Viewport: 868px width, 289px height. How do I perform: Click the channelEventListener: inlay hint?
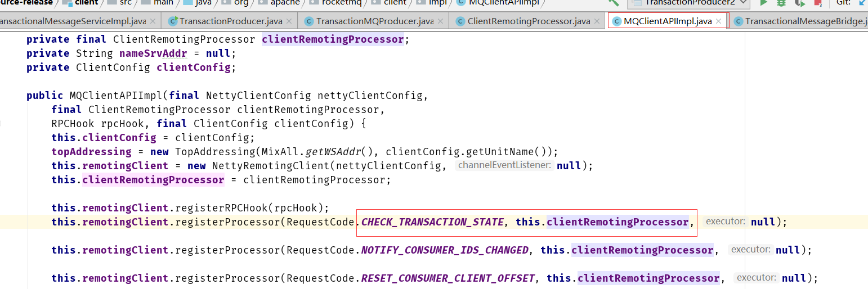504,165
